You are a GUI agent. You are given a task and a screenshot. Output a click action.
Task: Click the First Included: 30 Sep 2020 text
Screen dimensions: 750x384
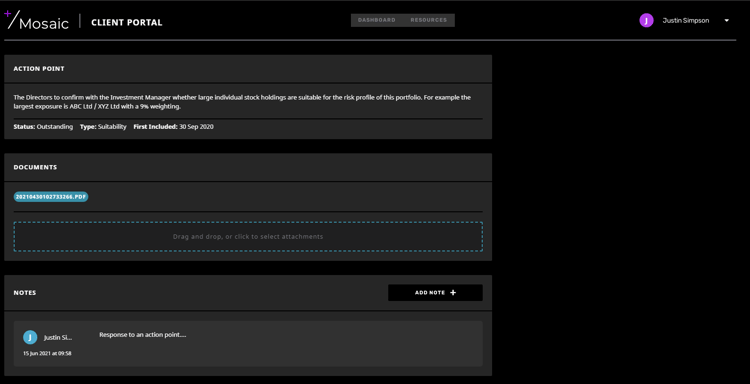[174, 127]
